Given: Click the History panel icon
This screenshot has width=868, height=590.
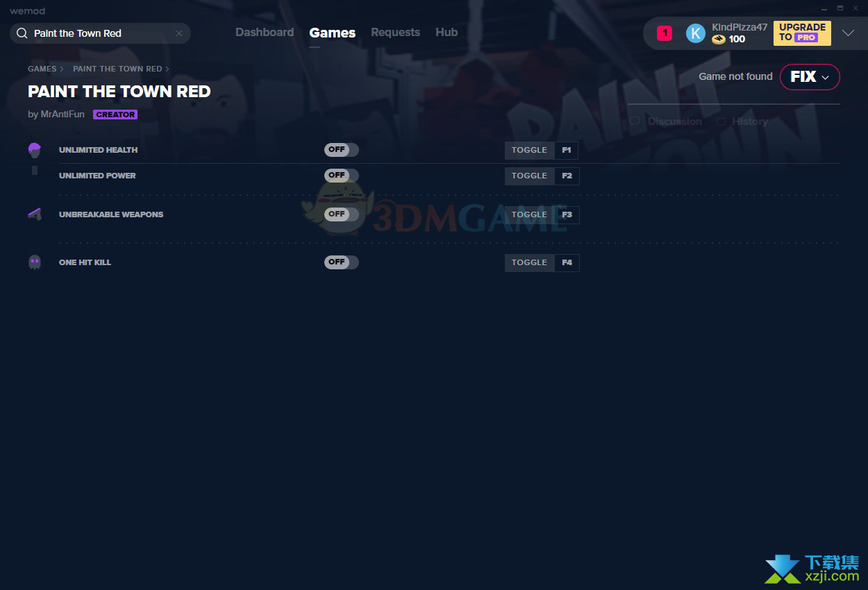Looking at the screenshot, I should coord(721,121).
